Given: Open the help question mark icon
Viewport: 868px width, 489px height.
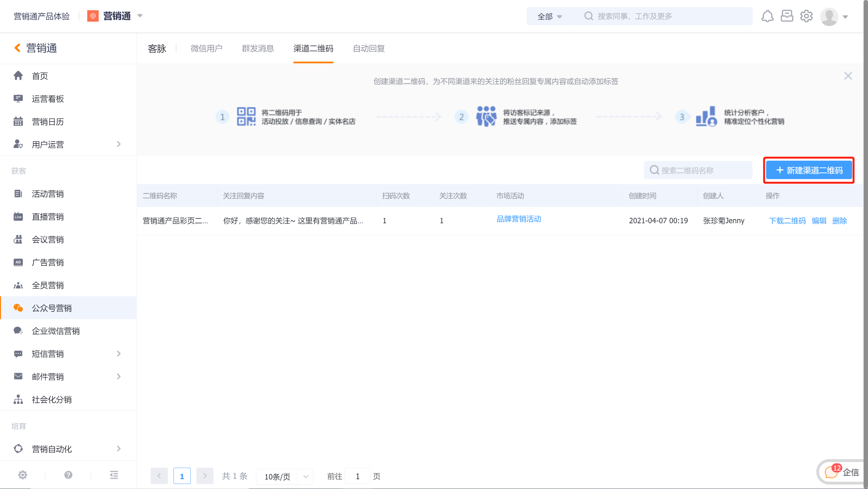Looking at the screenshot, I should pyautogui.click(x=68, y=475).
